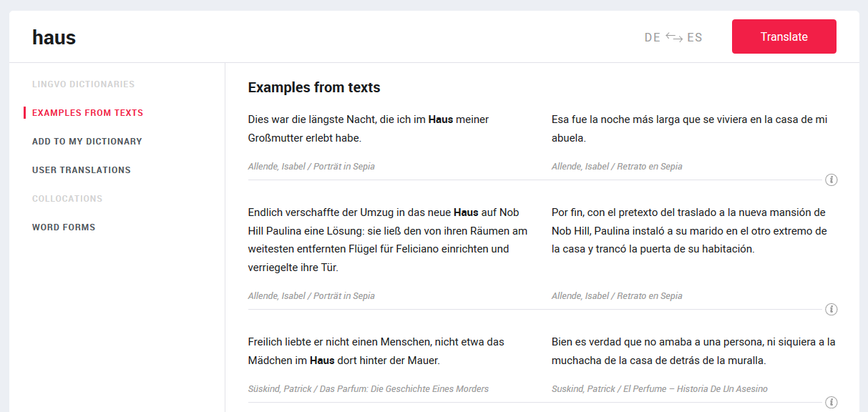The image size is (868, 412).
Task: Click the German sentence about 'längste Nacht'
Action: [x=369, y=129]
